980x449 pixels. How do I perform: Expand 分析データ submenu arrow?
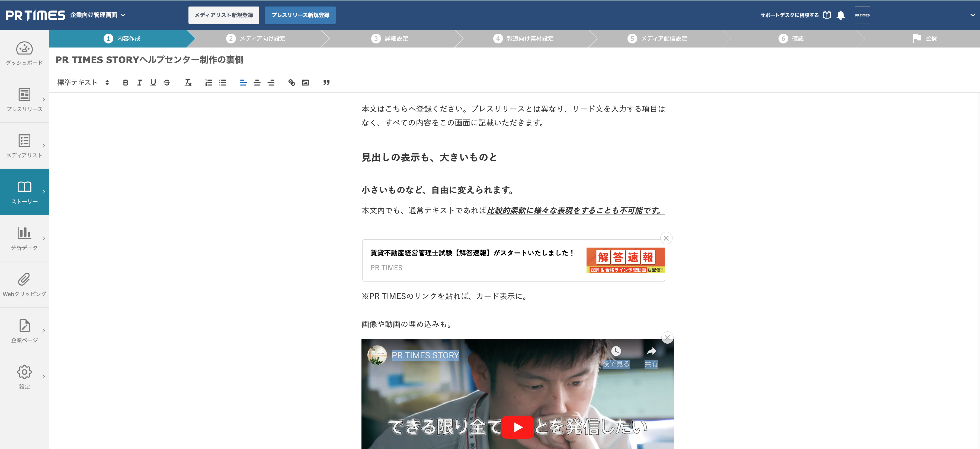tap(44, 238)
